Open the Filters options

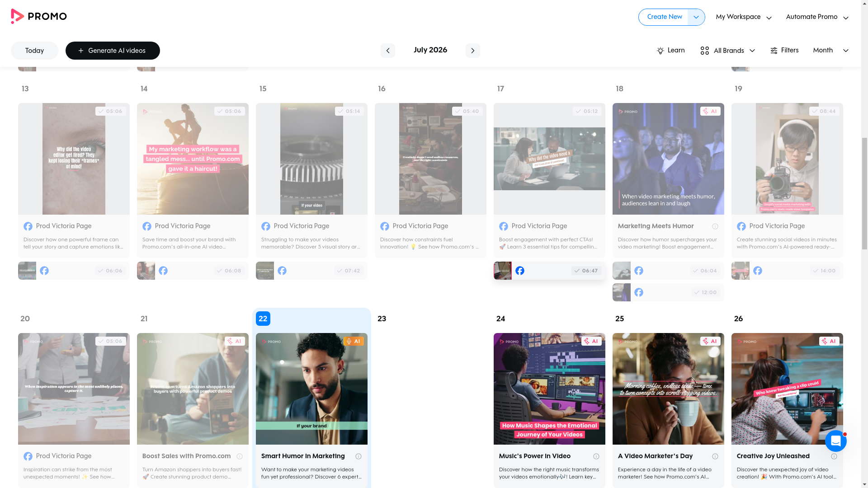point(784,51)
